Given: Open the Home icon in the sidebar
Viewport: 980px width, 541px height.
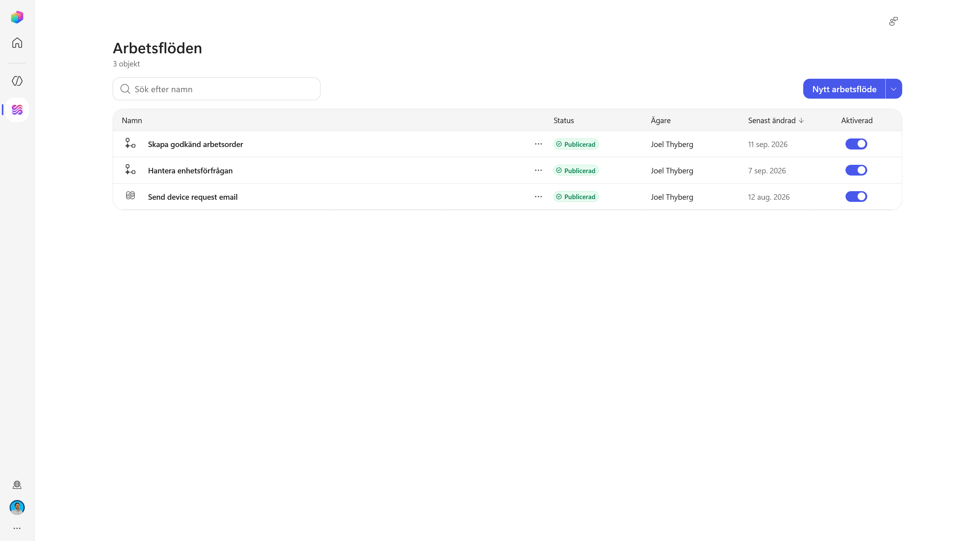Looking at the screenshot, I should point(17,43).
